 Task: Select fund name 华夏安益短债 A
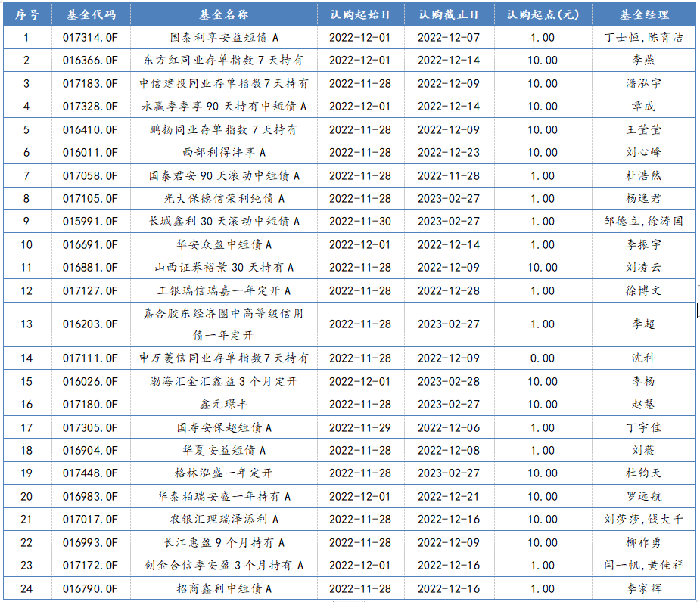point(224,451)
